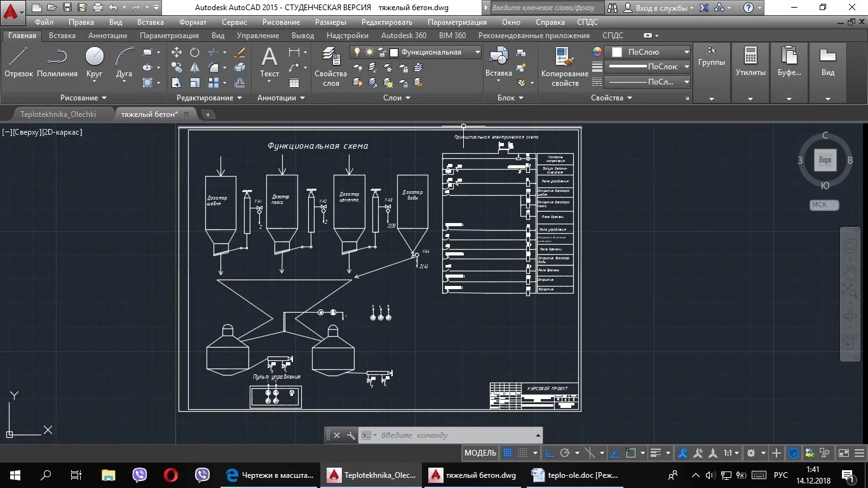Image resolution: width=868 pixels, height=488 pixels.
Task: Click the Plot (print) icon in quick access toolbar
Action: [97, 8]
